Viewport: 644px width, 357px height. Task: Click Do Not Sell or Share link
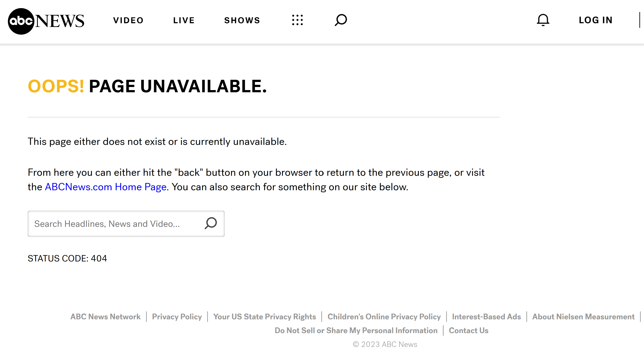point(356,330)
